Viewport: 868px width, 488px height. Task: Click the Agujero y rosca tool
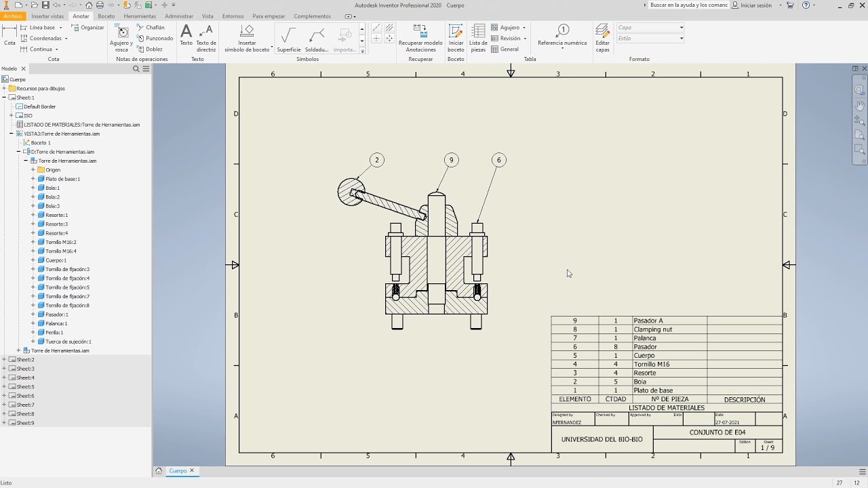coord(121,39)
